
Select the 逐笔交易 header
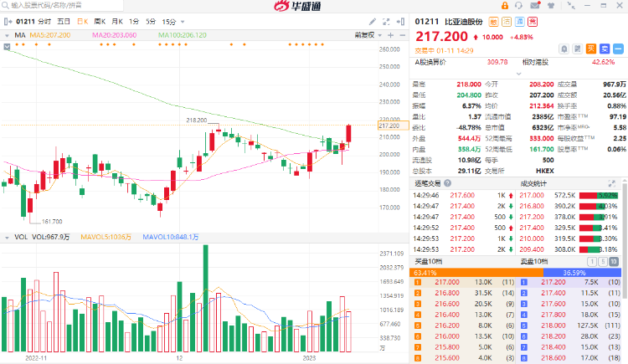tap(427, 183)
